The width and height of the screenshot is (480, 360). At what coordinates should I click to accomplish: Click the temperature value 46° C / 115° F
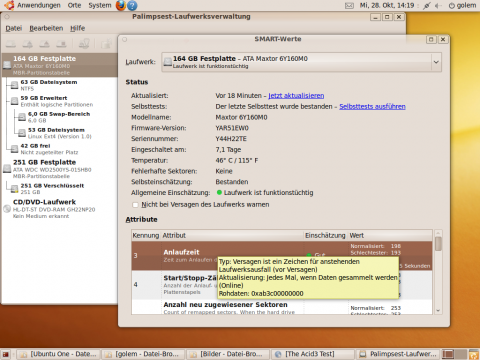237,160
